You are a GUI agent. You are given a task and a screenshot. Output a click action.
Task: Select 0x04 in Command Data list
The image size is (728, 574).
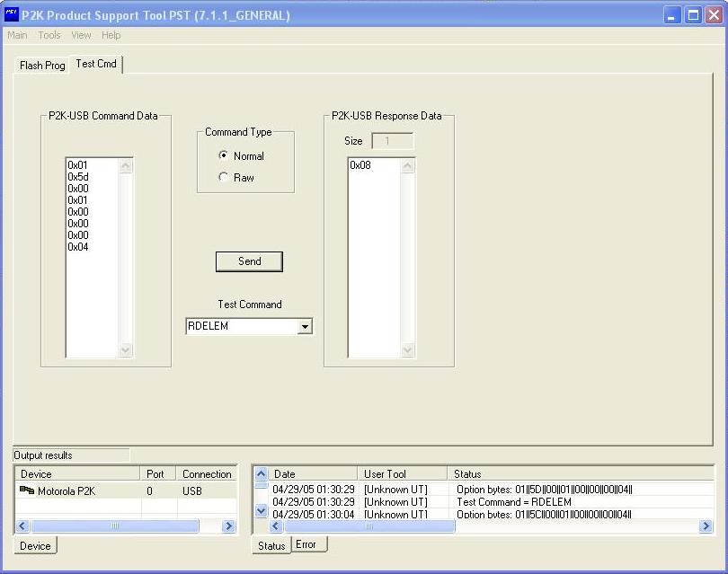(x=78, y=247)
